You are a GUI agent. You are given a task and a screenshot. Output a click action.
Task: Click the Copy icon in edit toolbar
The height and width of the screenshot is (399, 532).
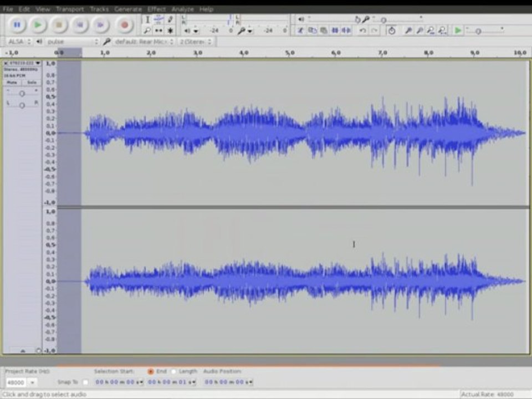(x=312, y=30)
